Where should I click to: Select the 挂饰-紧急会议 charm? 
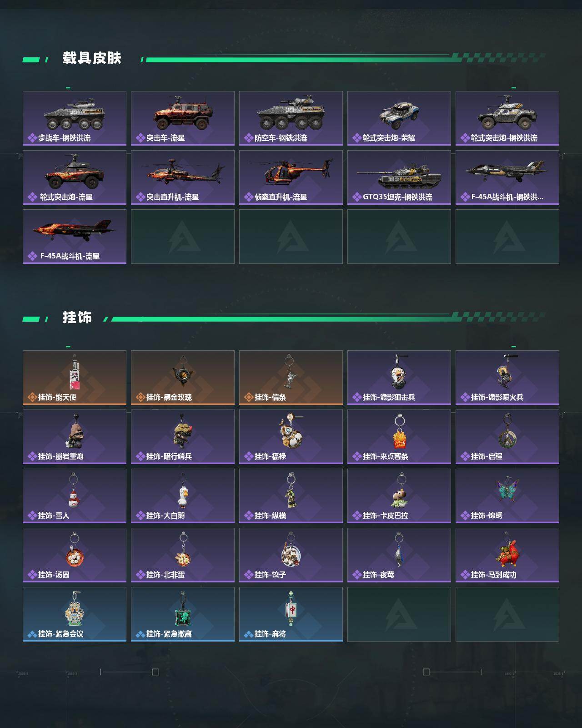pos(75,614)
